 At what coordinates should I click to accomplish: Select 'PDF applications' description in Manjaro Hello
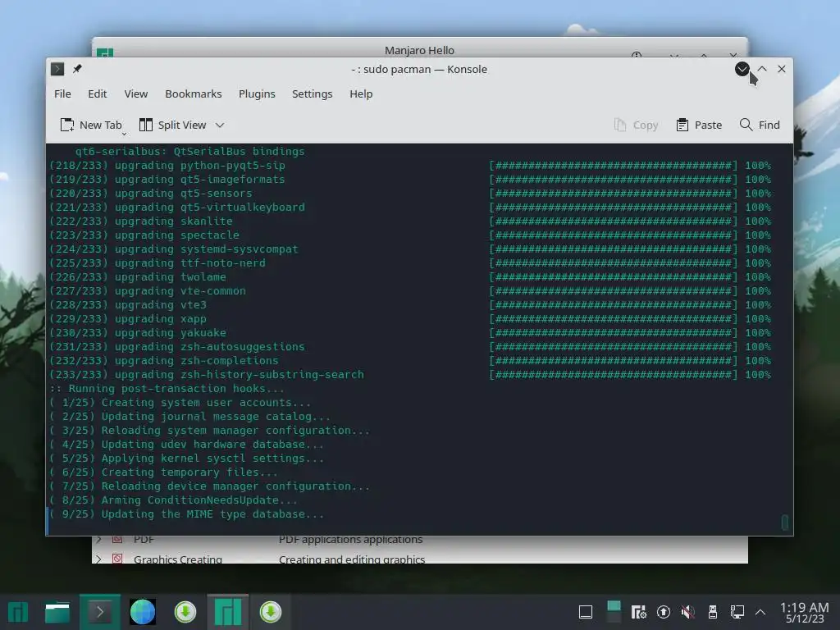[351, 540]
